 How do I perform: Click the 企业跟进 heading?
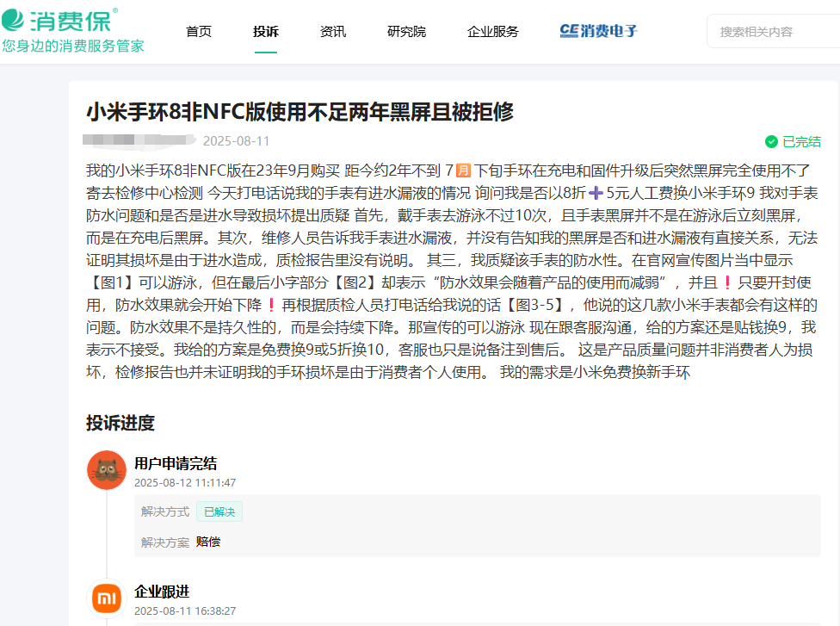point(162,592)
